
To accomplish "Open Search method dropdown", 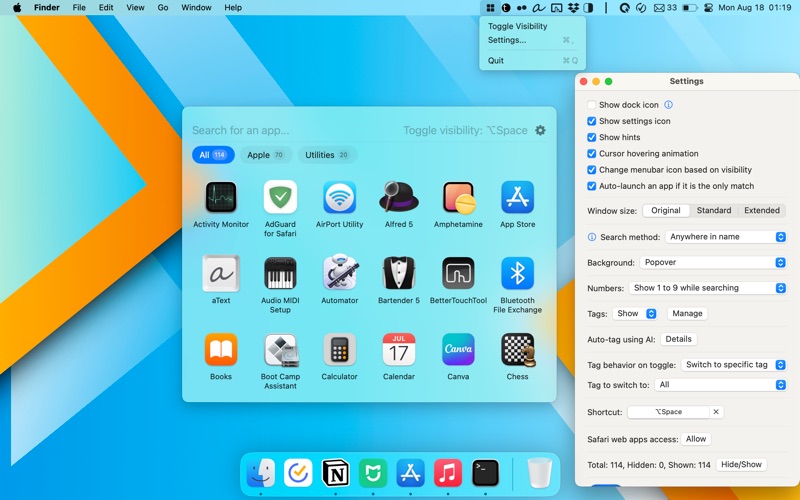I will click(x=726, y=237).
